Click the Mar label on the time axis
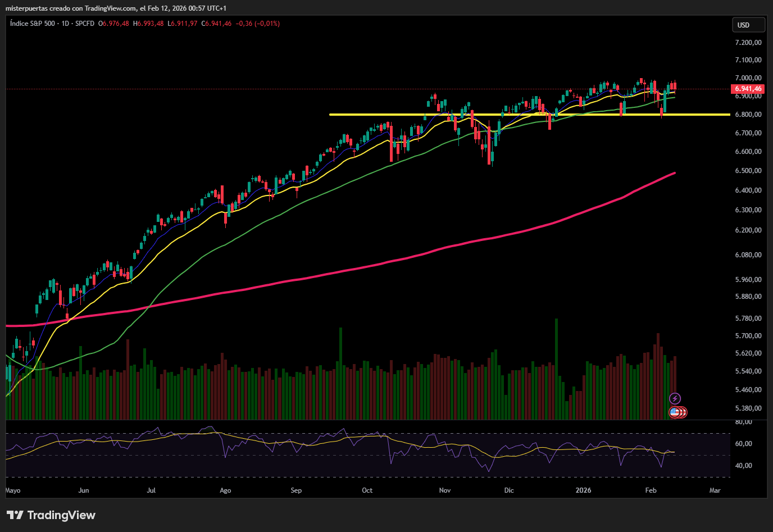The height and width of the screenshot is (532, 773). 715,490
